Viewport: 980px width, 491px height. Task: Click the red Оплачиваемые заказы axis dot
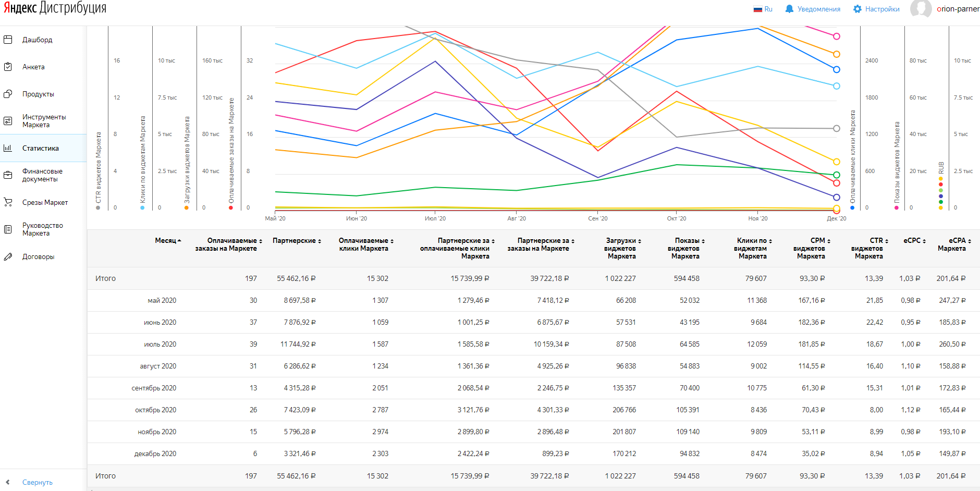[x=231, y=208]
